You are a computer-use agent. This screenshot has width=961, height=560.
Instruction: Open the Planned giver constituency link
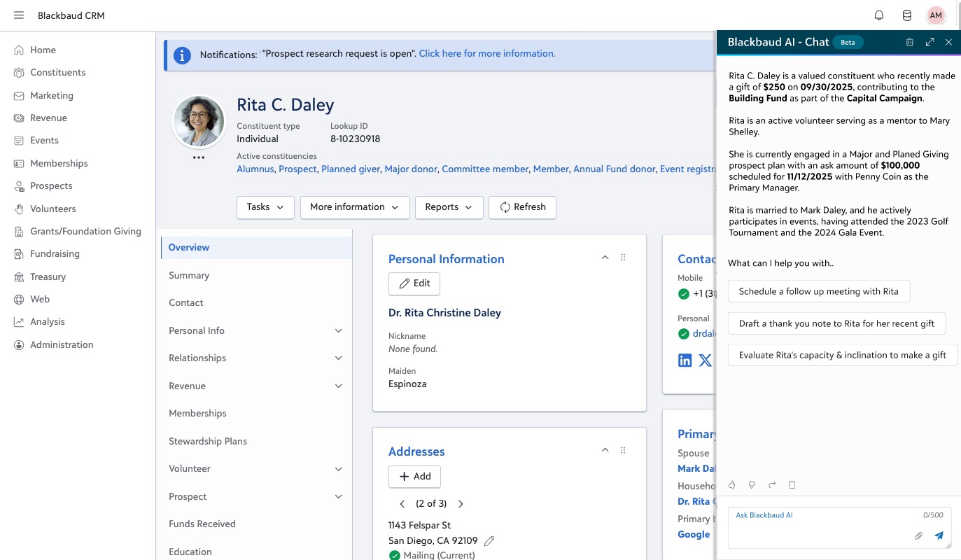point(351,169)
